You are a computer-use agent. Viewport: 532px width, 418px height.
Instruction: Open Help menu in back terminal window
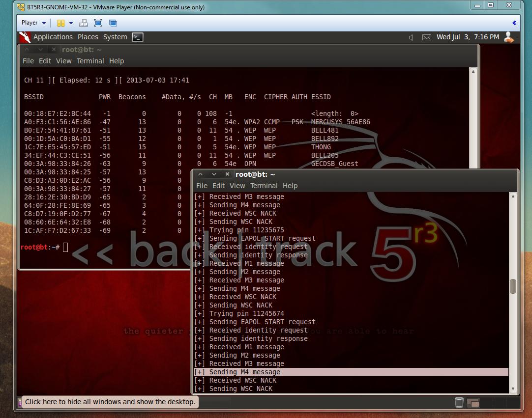[117, 61]
